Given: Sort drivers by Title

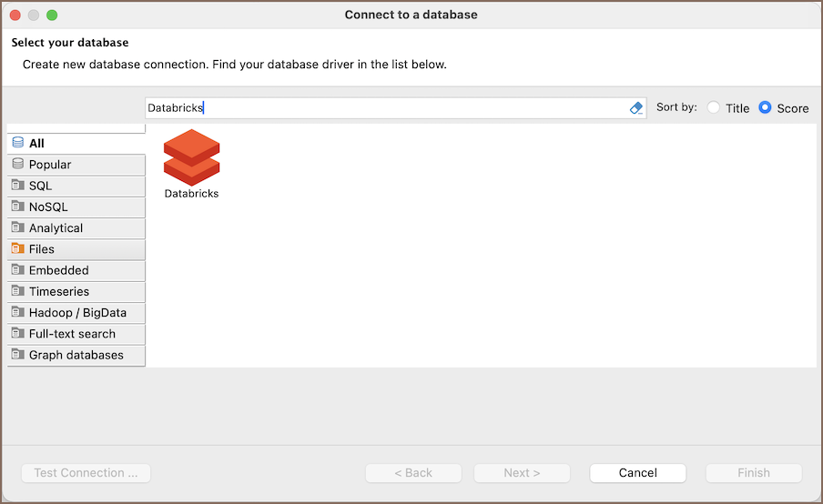Looking at the screenshot, I should pyautogui.click(x=714, y=107).
